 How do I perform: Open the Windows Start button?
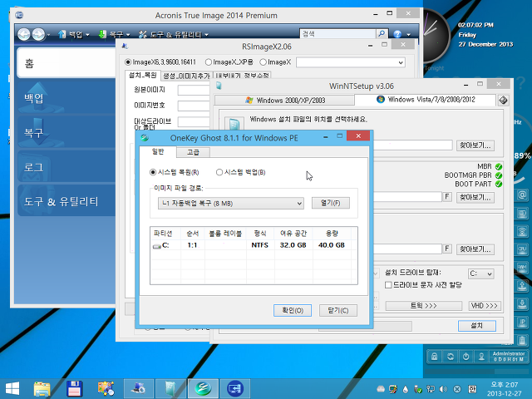pos(12,388)
